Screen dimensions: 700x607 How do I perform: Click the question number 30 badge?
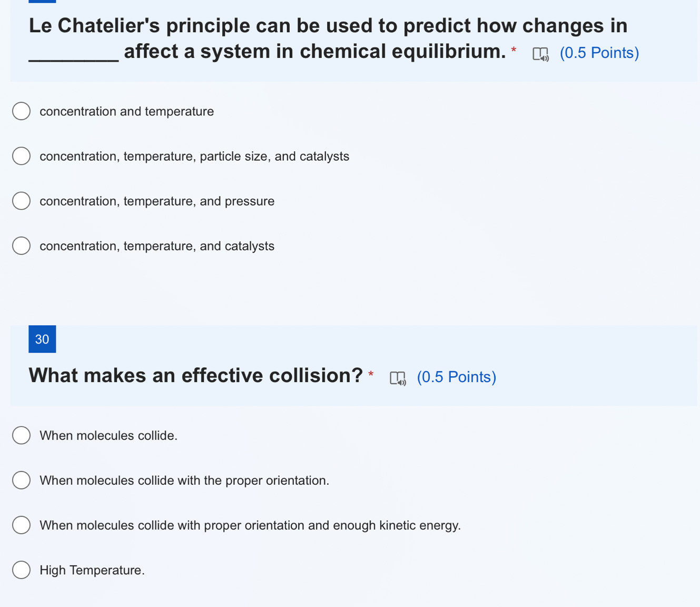[x=42, y=339]
